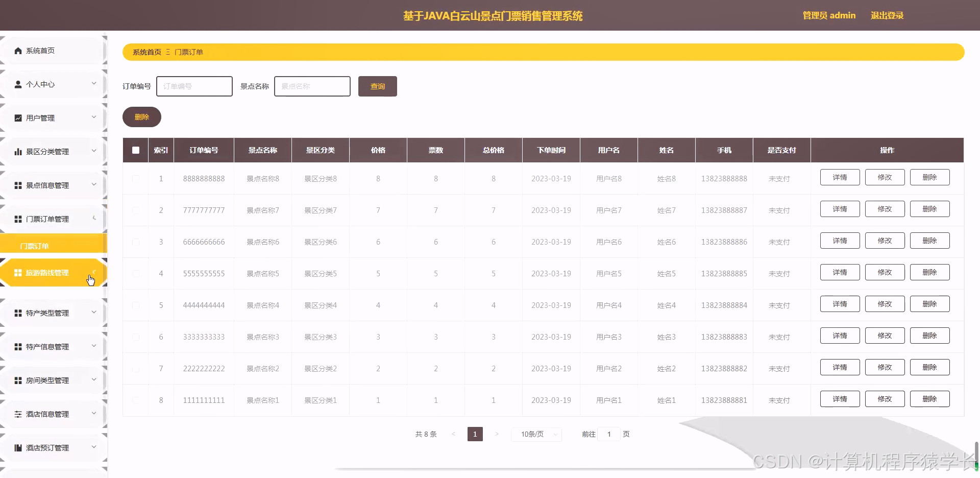Click the grid icon beside 旅游路线管理
Image resolution: width=980 pixels, height=478 pixels.
click(18, 273)
